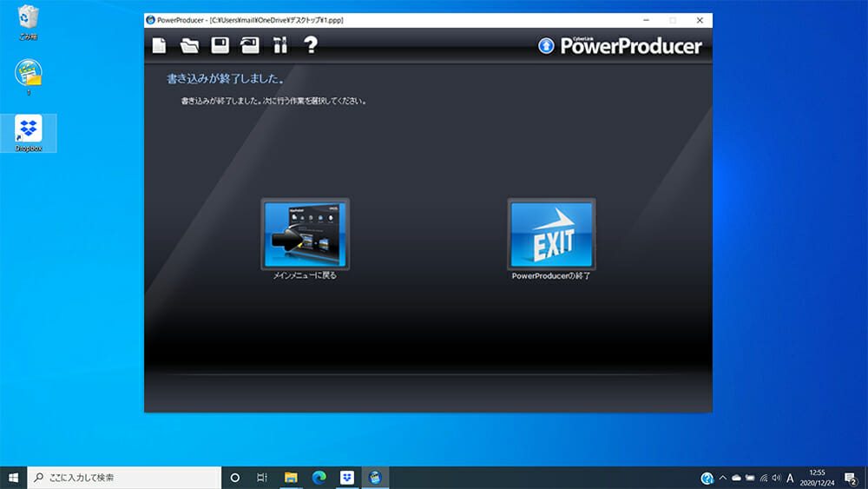The height and width of the screenshot is (489, 868).
Task: Open Dropbox from the taskbar
Action: 347,478
